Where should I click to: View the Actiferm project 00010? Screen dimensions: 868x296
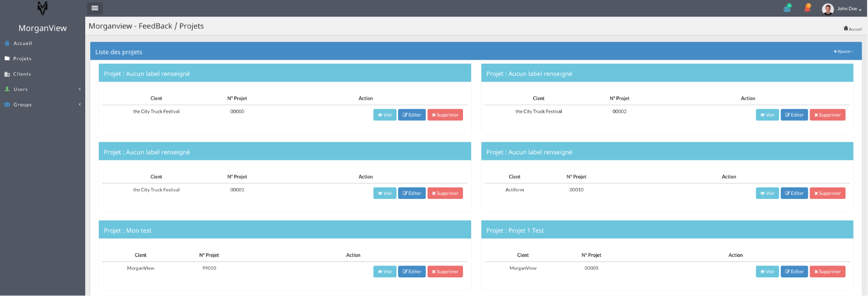767,193
